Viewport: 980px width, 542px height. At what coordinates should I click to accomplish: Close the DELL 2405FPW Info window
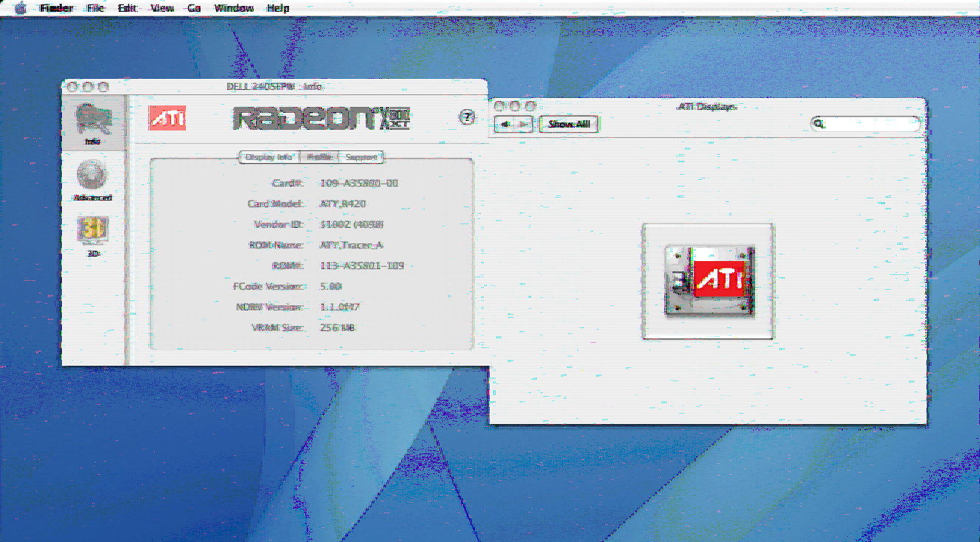(72, 86)
